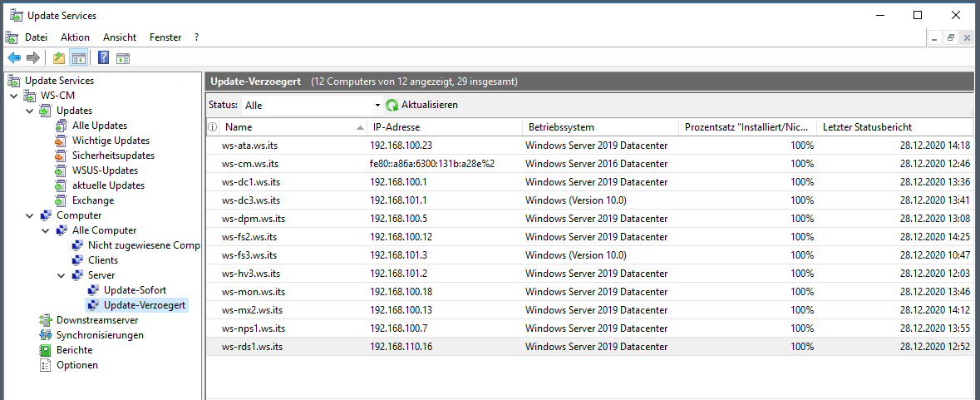Click the Update Services root node icon
Viewport: 980px width, 400px height.
pyautogui.click(x=14, y=81)
